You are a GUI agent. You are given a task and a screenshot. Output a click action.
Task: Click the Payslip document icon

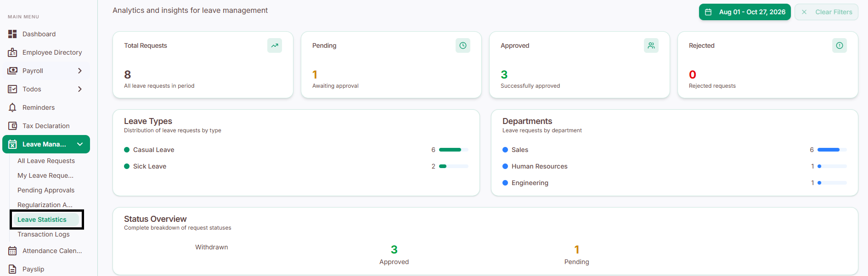click(12, 269)
